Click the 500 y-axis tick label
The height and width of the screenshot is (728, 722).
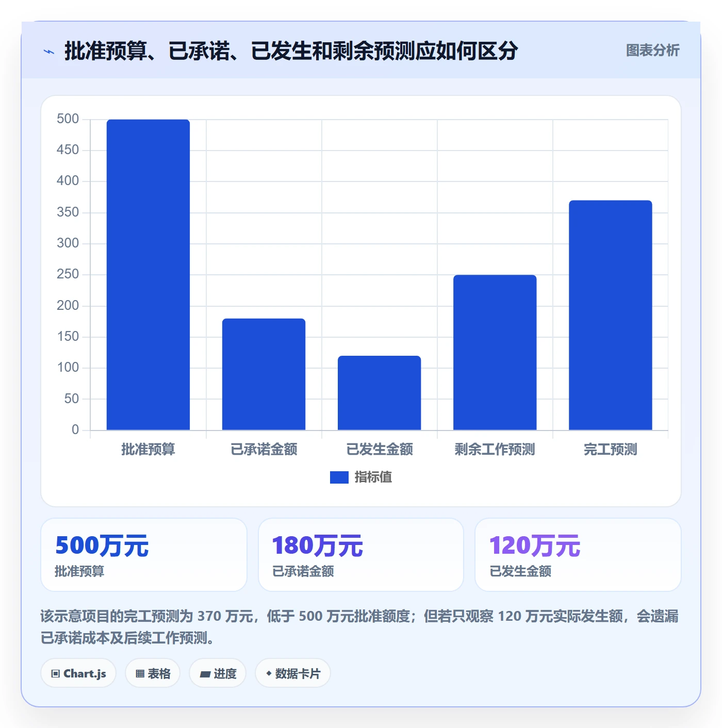click(x=68, y=119)
